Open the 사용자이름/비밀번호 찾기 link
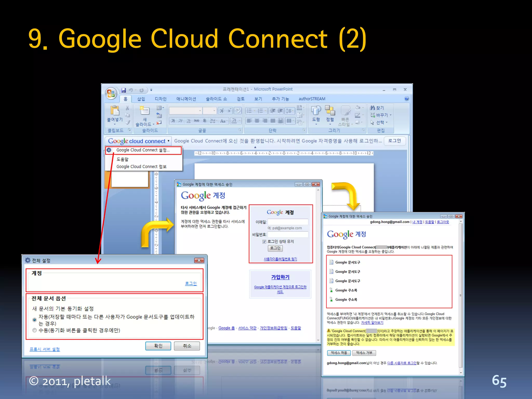Screen dimensions: 532x399 (280, 259)
